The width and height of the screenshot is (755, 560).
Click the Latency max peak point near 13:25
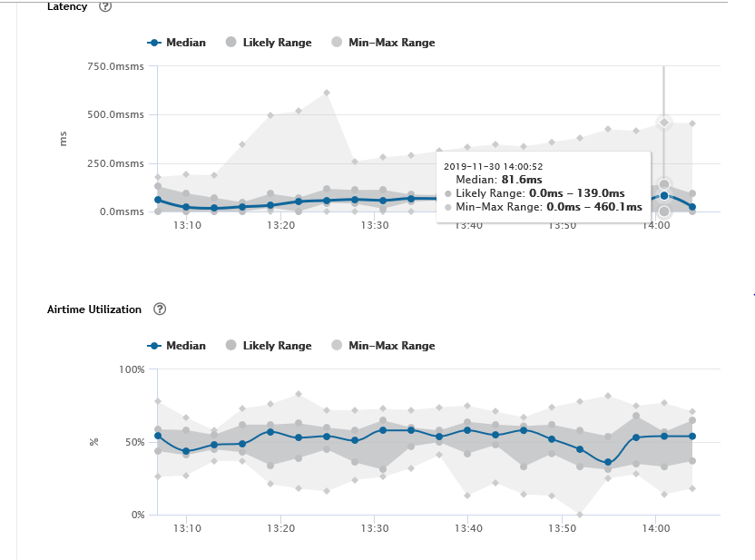click(x=327, y=93)
